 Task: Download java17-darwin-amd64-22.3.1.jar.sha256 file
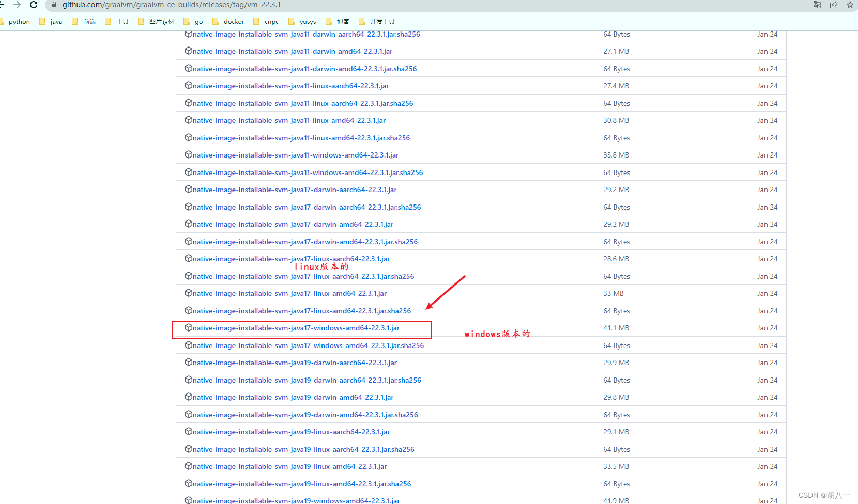click(x=305, y=242)
